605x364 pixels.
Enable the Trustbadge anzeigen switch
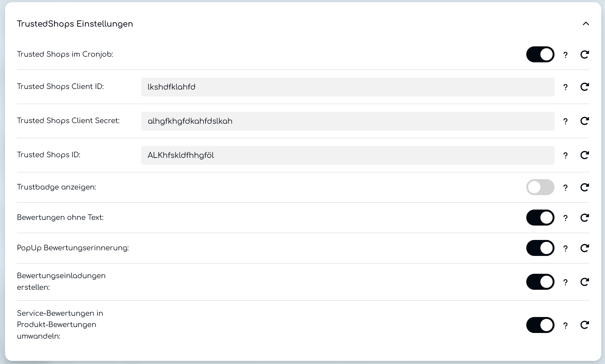(540, 187)
